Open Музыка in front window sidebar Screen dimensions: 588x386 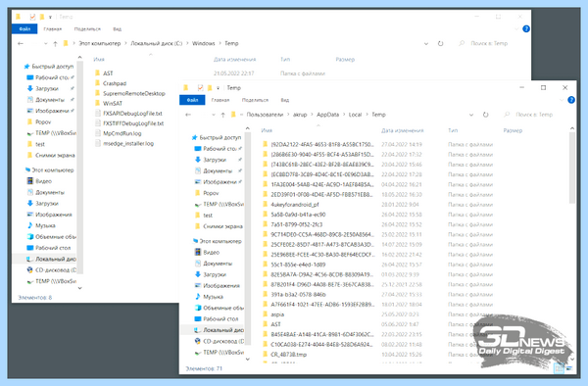coord(213,297)
